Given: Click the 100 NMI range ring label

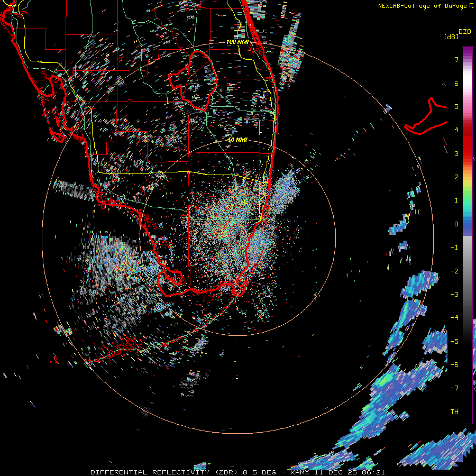Looking at the screenshot, I should point(237,42).
